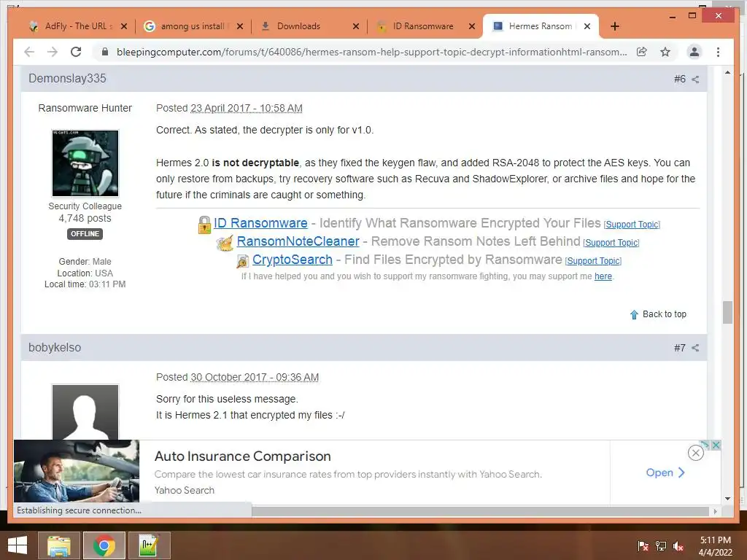The image size is (747, 560).
Task: Click scroll down arrow
Action: coord(727,499)
